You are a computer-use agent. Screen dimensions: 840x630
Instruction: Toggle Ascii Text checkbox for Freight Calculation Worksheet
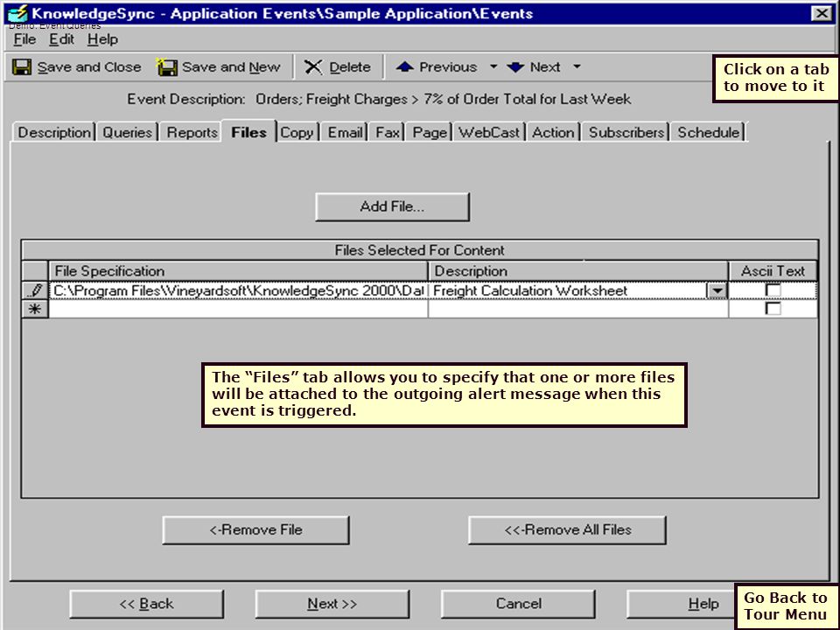[773, 290]
